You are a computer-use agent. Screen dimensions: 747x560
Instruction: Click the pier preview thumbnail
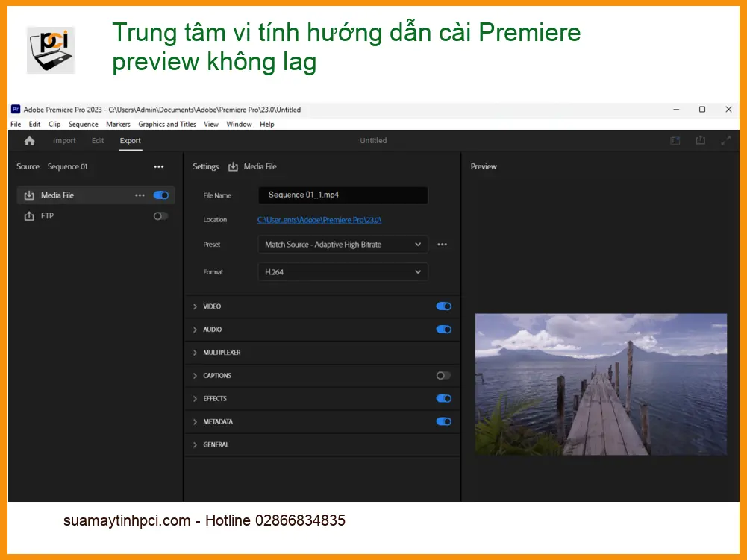tap(601, 384)
